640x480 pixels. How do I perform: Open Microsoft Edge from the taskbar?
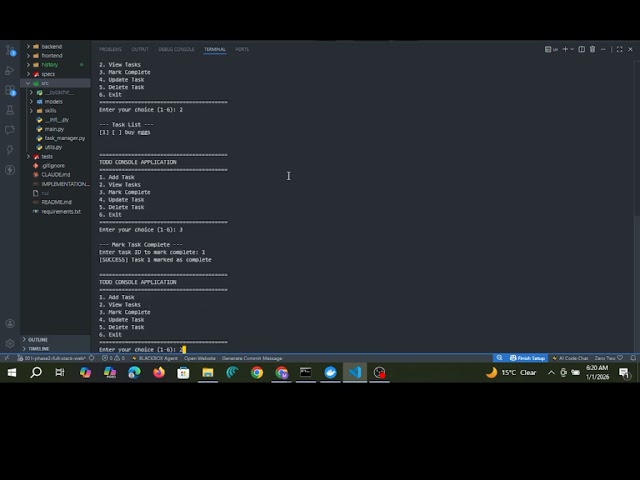tap(134, 373)
